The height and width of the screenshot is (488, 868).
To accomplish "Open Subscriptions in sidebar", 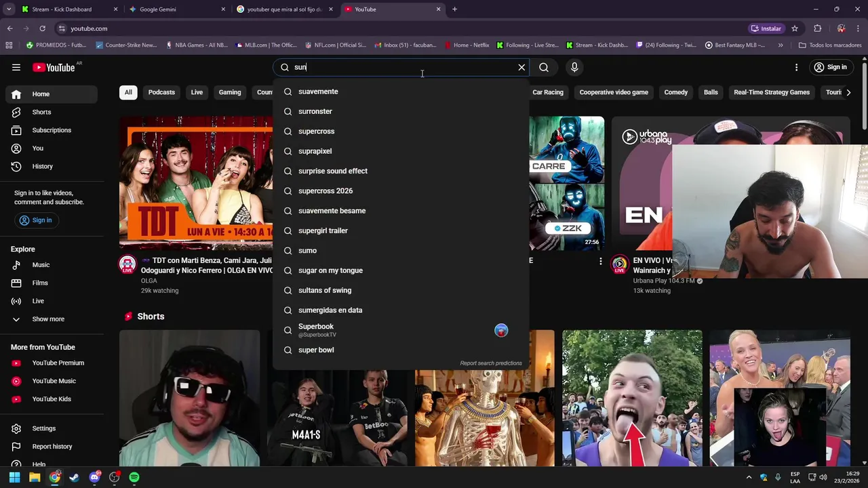I will [x=52, y=130].
